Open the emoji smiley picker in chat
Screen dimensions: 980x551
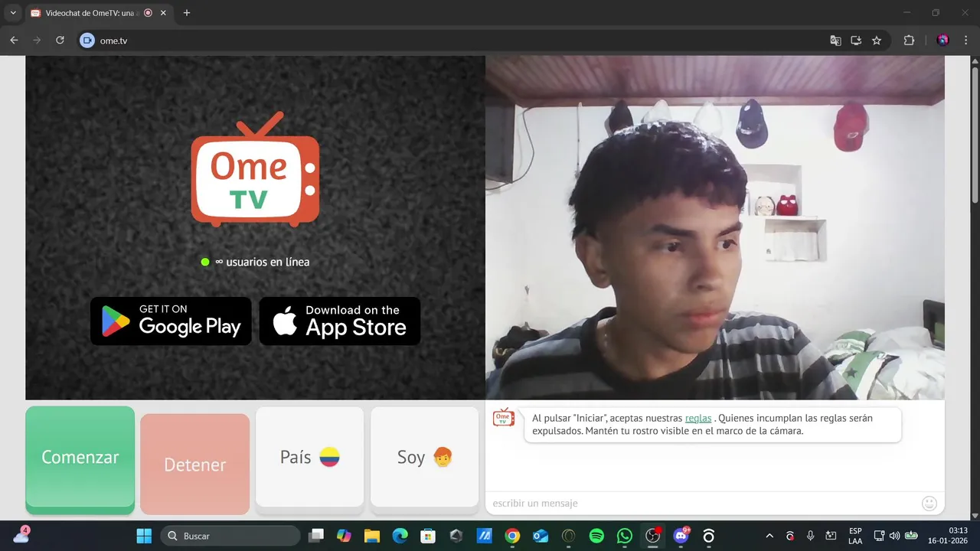click(x=929, y=503)
